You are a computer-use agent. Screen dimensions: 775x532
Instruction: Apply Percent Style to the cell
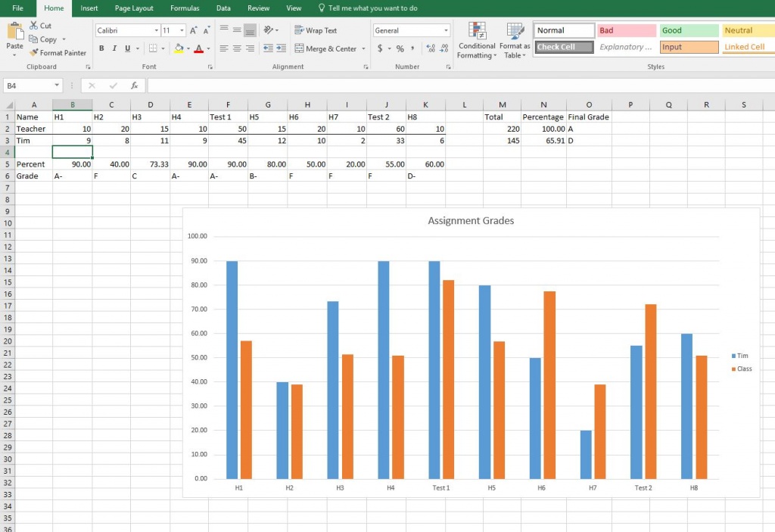400,48
